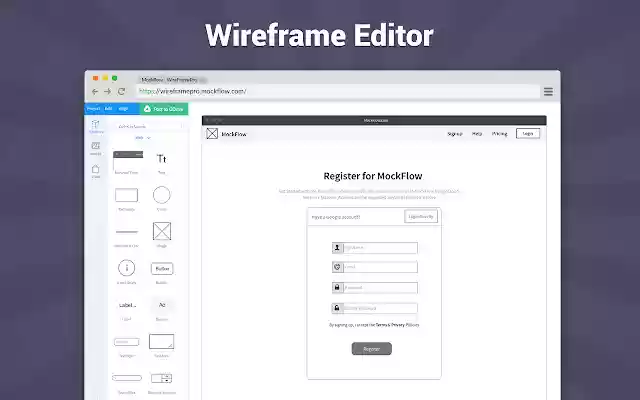The width and height of the screenshot is (640, 400).
Task: Click the first Password field
Action: click(x=375, y=288)
